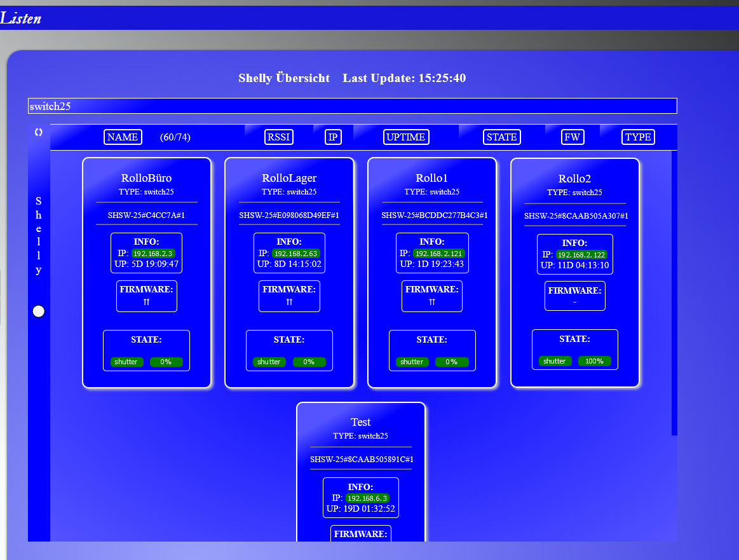The height and width of the screenshot is (560, 739).
Task: Sort devices by UPTIME
Action: coord(406,137)
